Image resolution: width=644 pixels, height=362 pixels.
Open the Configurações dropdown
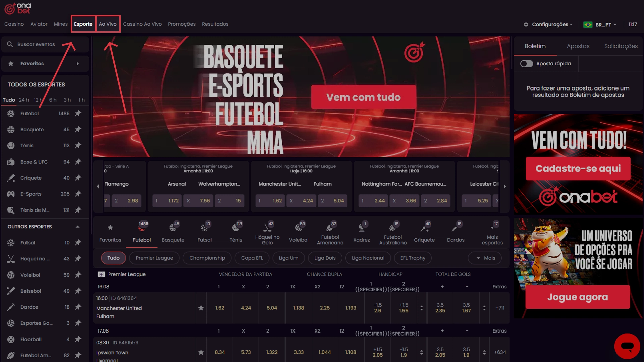click(x=548, y=25)
